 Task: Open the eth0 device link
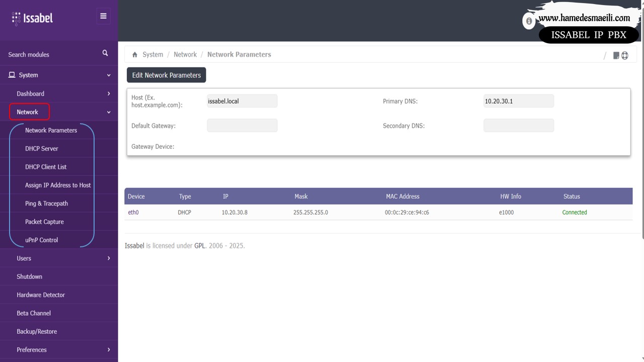pyautogui.click(x=133, y=213)
